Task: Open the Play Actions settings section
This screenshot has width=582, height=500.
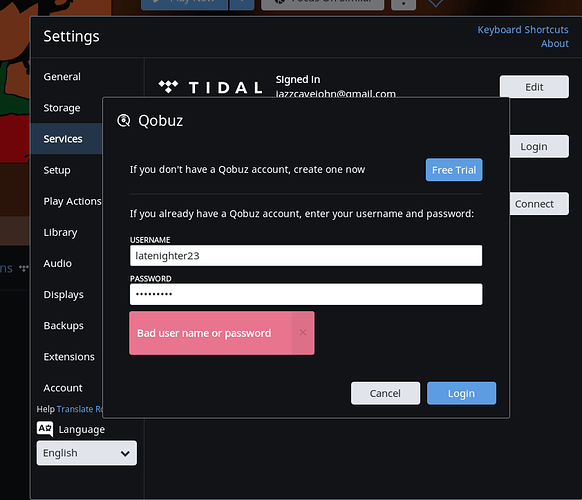Action: point(72,201)
